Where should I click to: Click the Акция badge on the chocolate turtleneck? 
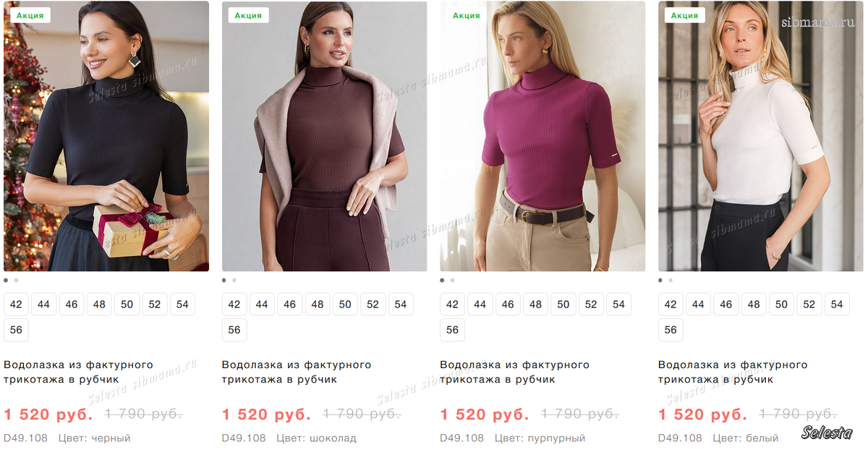(248, 15)
